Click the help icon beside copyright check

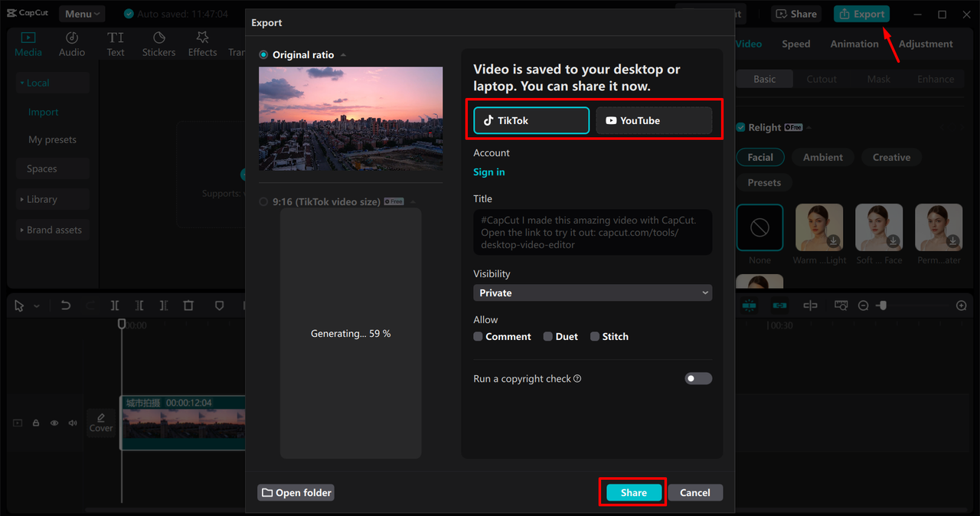[577, 379]
